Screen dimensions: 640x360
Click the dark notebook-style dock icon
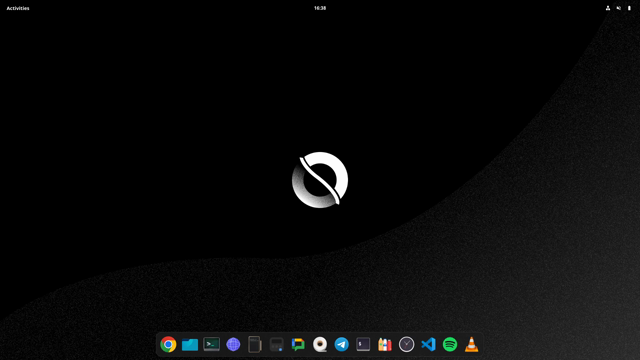(x=255, y=344)
